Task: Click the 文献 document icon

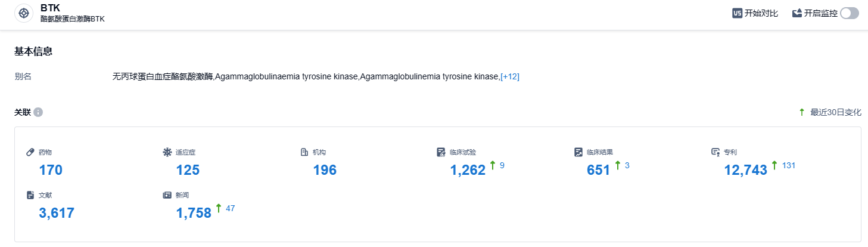Action: tap(31, 195)
